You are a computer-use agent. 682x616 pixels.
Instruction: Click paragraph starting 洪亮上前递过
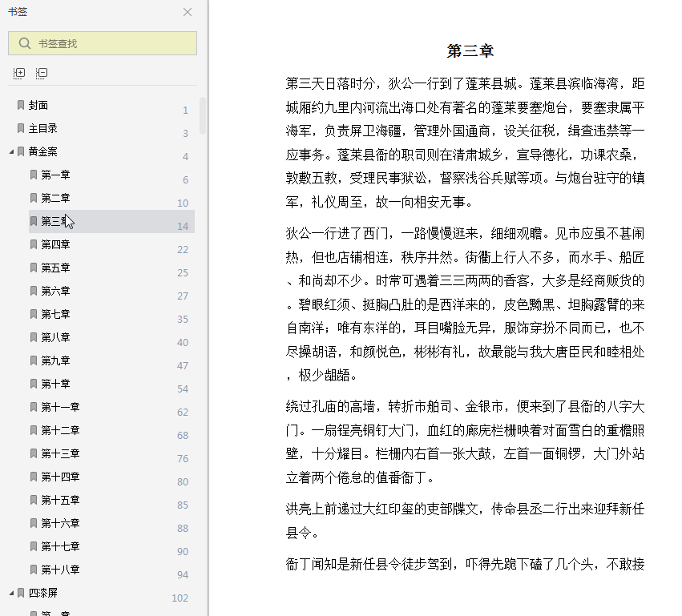pyautogui.click(x=465, y=521)
